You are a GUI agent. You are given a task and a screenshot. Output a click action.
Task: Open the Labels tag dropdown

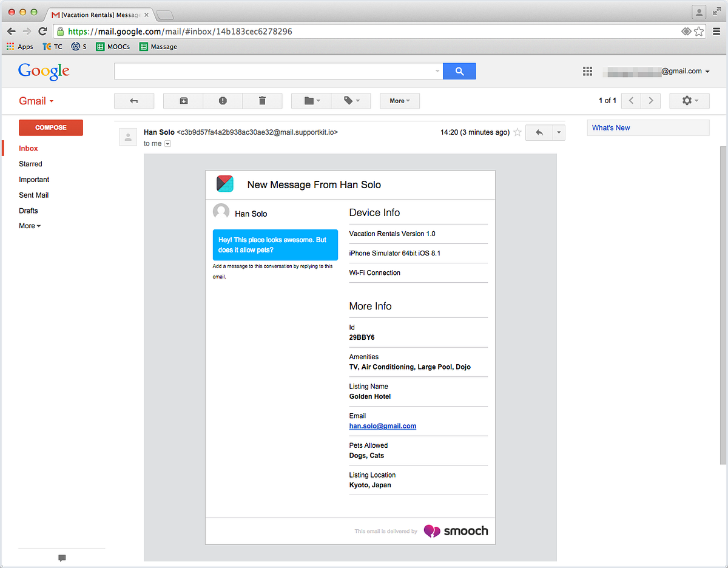coord(351,101)
